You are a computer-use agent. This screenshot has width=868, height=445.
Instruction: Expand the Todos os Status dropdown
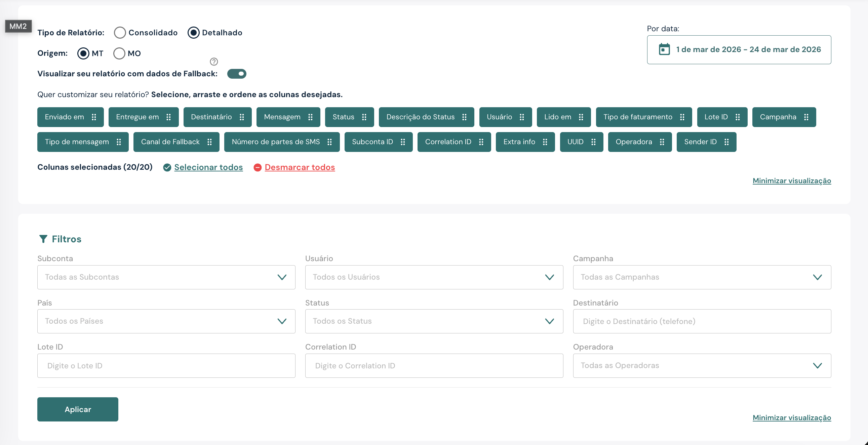point(434,321)
